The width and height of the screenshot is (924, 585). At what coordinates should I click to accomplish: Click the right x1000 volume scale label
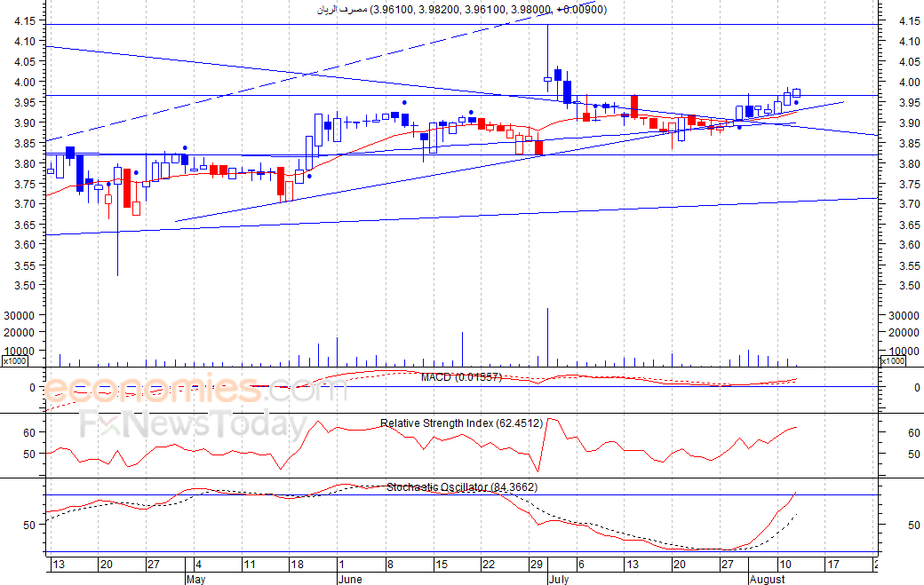click(892, 360)
